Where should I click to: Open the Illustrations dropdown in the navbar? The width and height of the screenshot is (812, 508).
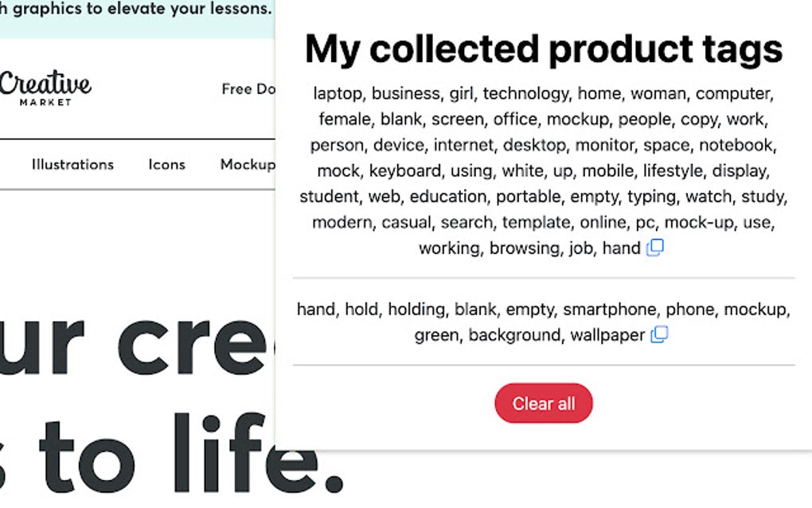72,164
